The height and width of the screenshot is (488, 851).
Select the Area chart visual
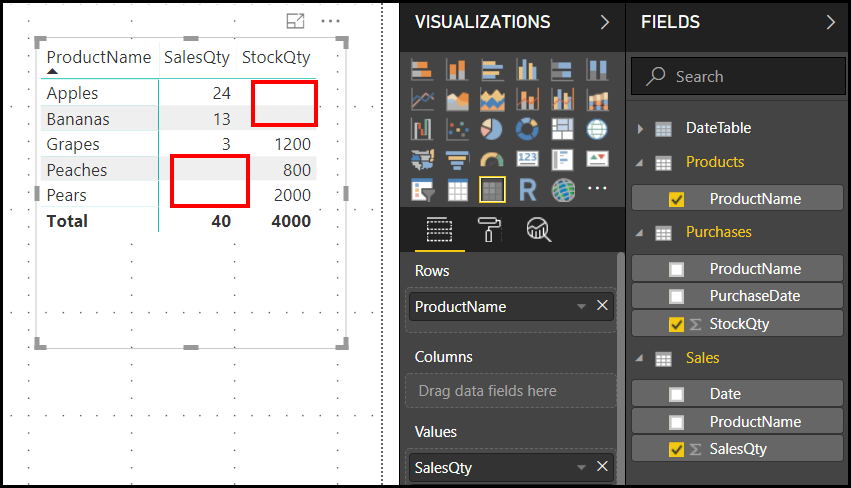456,100
